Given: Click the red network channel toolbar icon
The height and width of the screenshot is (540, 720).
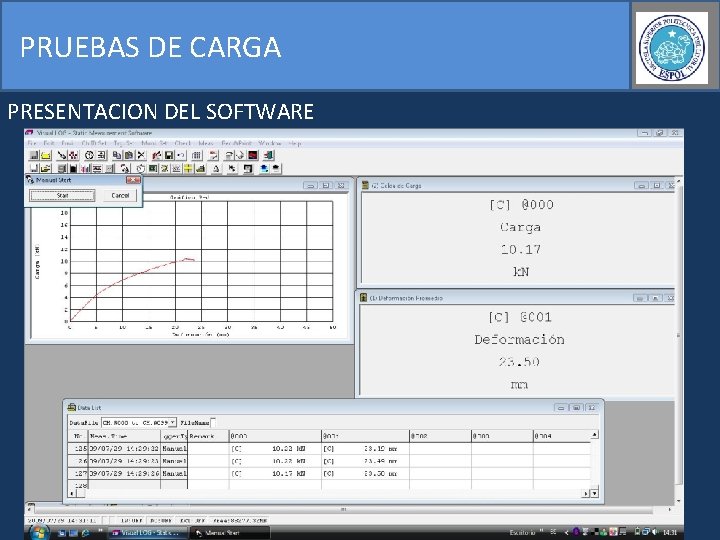Looking at the screenshot, I should click(73, 155).
